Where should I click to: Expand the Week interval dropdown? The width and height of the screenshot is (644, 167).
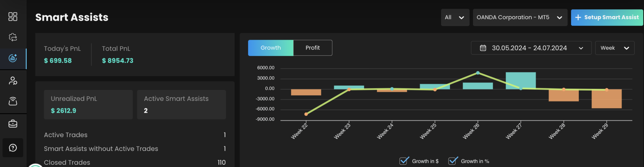614,48
